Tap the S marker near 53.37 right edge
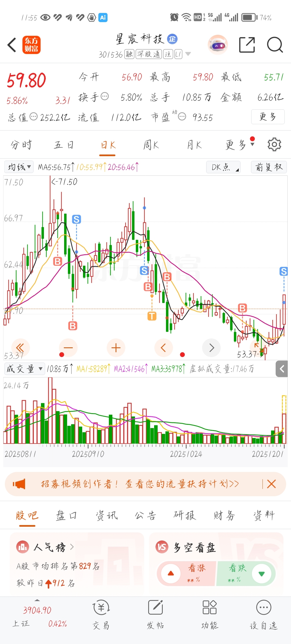Viewport: 291px width, 644px height. point(284,271)
